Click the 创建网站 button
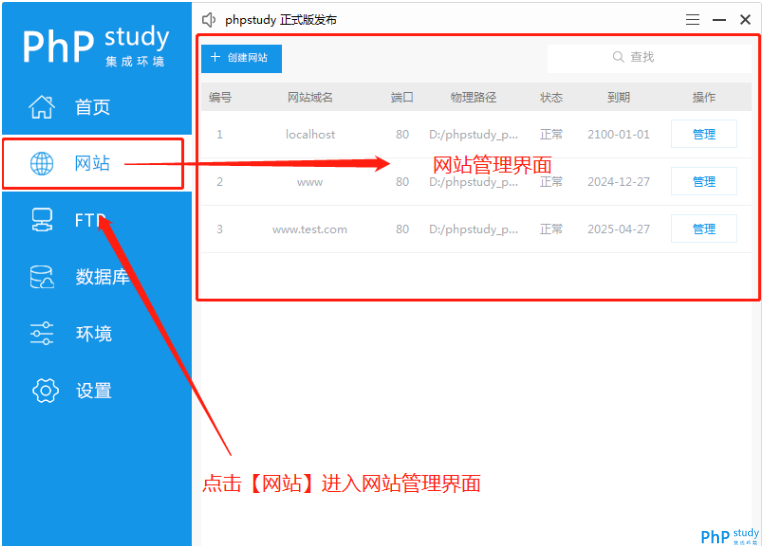Viewport: 765px width, 546px height. click(x=242, y=59)
